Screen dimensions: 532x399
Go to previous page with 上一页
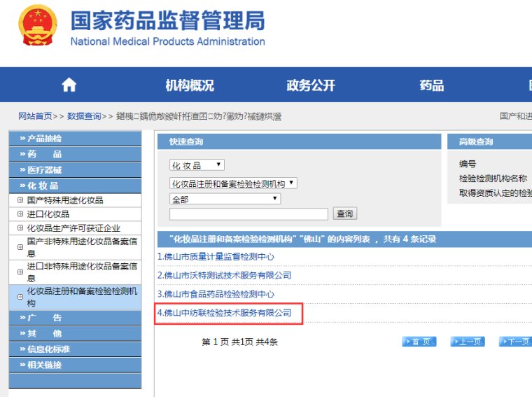(467, 342)
